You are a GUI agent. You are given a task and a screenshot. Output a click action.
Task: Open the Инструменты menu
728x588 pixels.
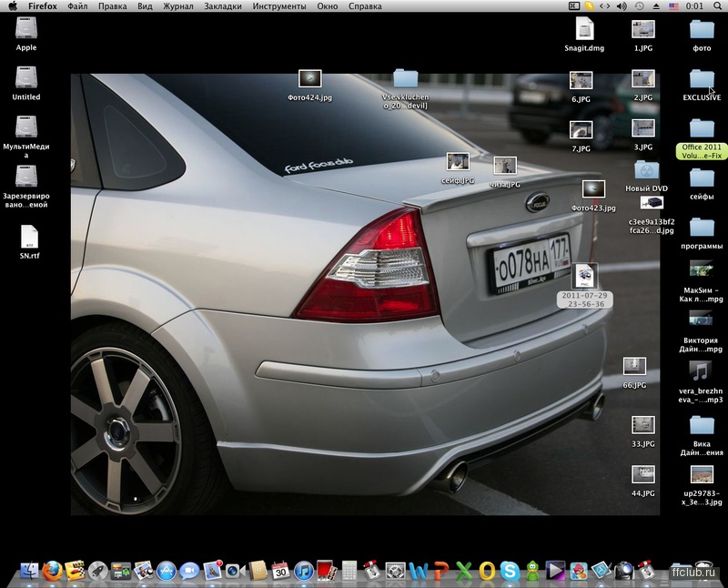coord(279,6)
